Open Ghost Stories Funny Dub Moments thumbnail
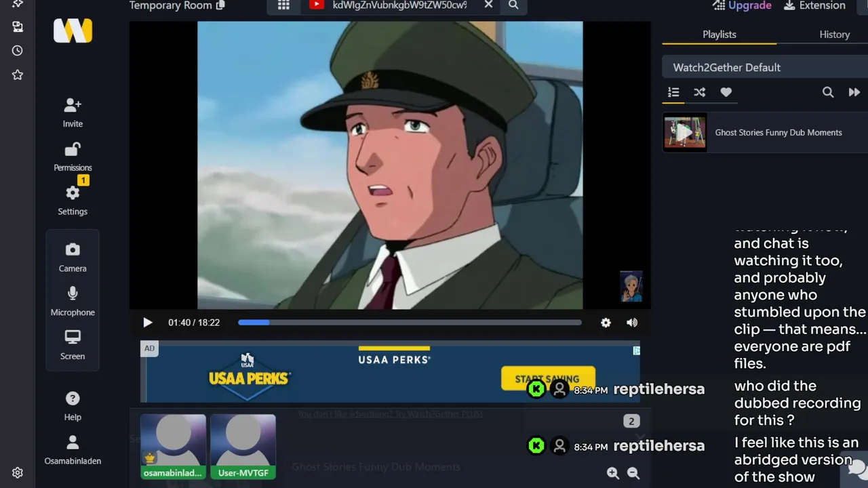The image size is (868, 488). click(x=685, y=132)
